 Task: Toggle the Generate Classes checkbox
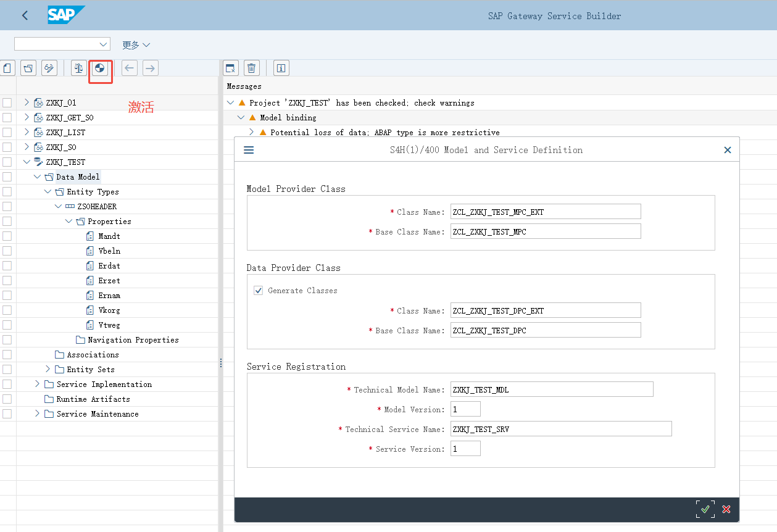click(259, 290)
